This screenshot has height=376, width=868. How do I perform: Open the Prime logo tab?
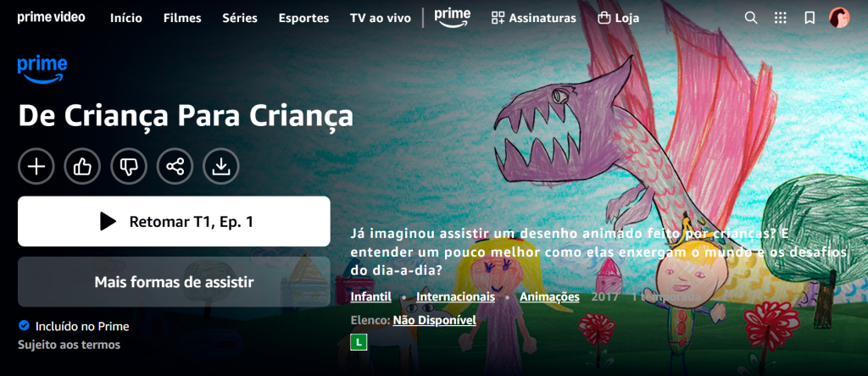[x=453, y=18]
